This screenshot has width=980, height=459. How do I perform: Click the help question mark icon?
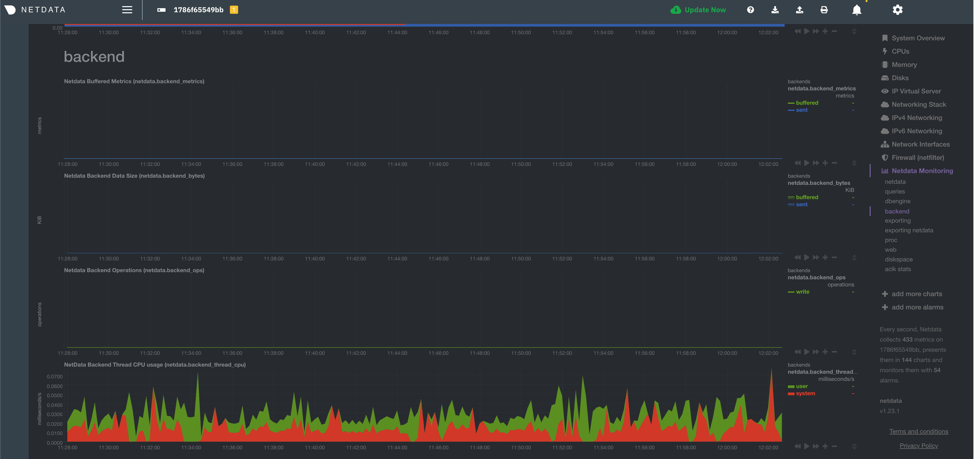point(750,10)
